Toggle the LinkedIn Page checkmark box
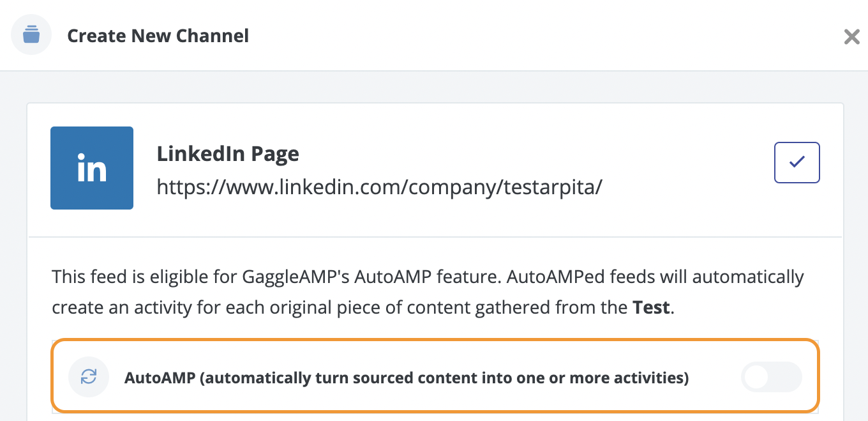The height and width of the screenshot is (421, 868). click(797, 163)
